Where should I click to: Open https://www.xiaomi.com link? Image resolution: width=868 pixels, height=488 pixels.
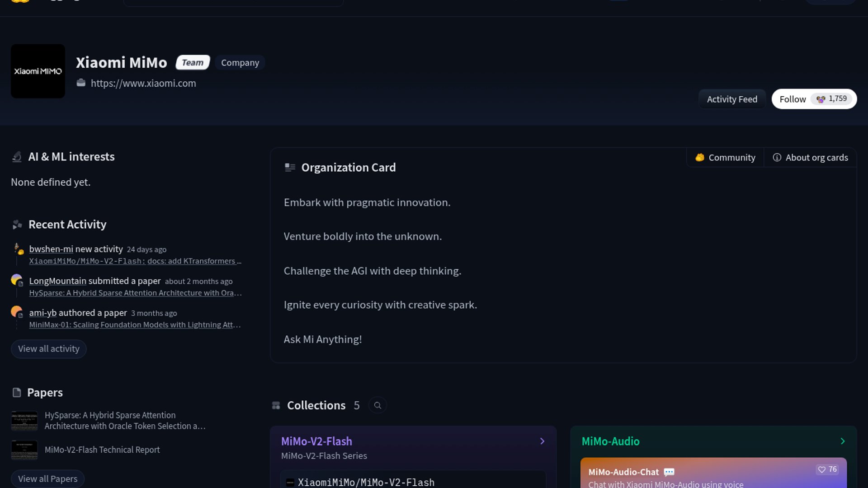(143, 83)
